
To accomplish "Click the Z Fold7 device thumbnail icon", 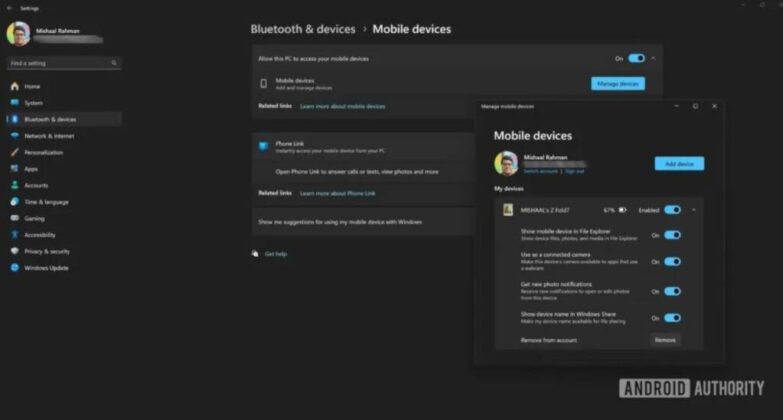I will tap(508, 210).
